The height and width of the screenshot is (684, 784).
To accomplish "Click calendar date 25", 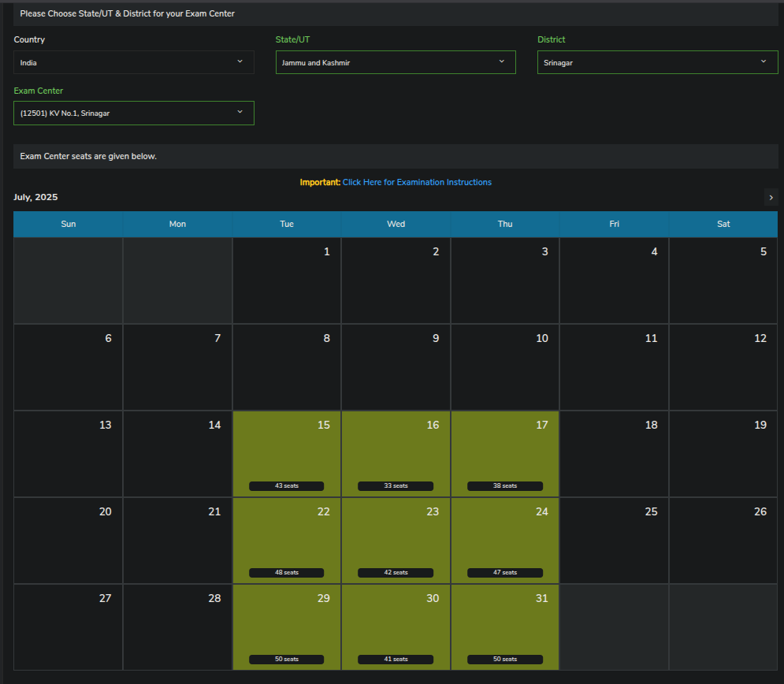I will [614, 541].
